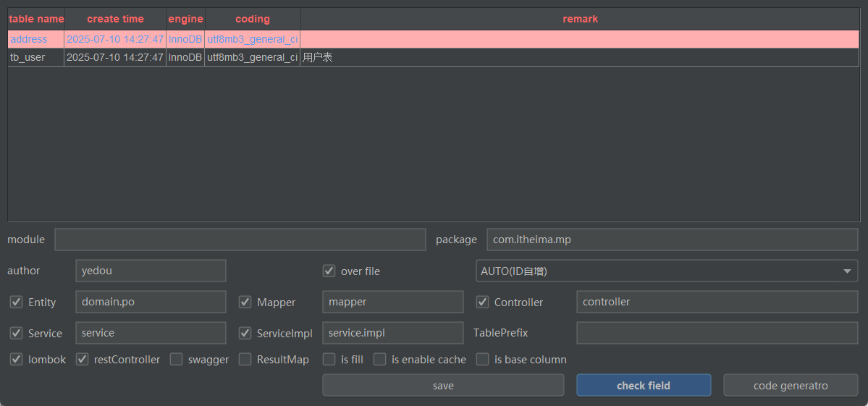Click the Entity package field domain.po

pyautogui.click(x=151, y=302)
